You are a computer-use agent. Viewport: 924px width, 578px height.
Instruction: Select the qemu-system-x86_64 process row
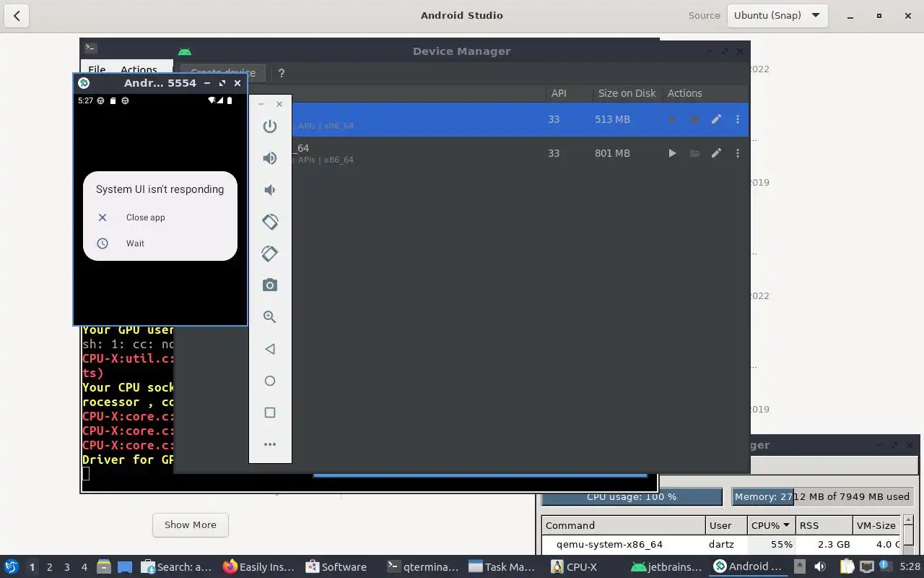tap(722, 545)
